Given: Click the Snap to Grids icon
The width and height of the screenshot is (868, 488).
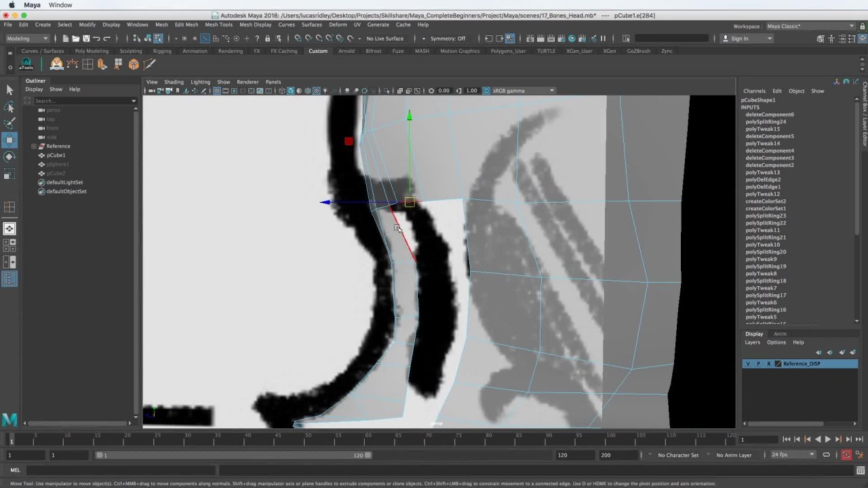Looking at the screenshot, I should point(298,39).
